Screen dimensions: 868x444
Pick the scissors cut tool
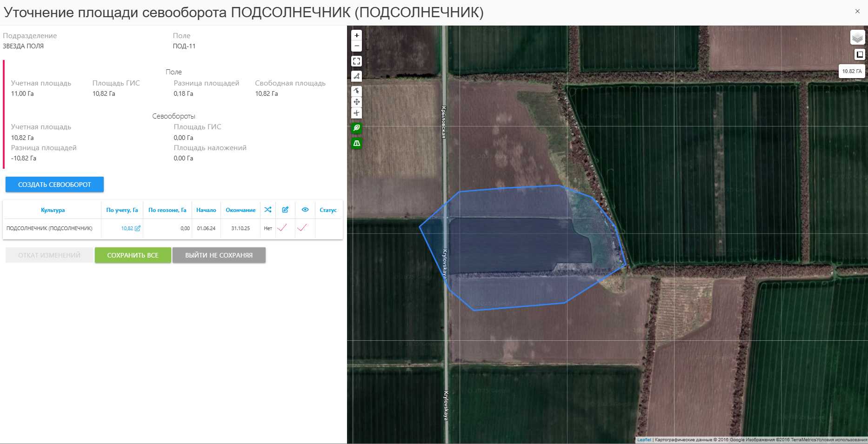(x=357, y=113)
